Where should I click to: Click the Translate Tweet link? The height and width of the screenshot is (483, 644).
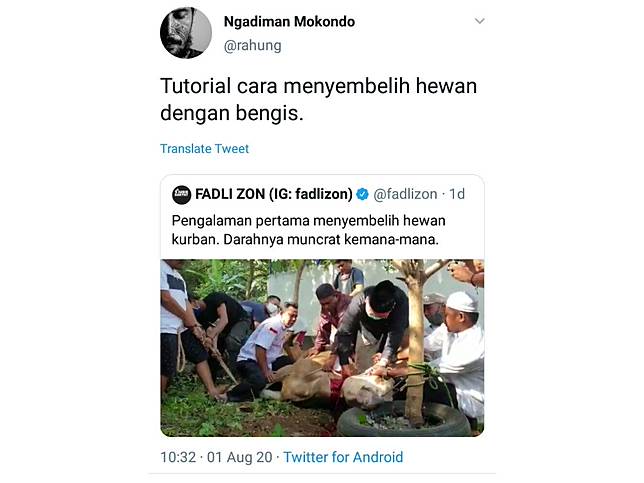tap(204, 149)
